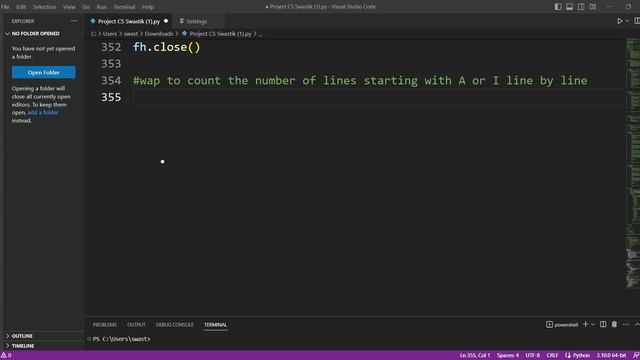Create a new terminal with the plus icon
The width and height of the screenshot is (640, 360).
(x=585, y=324)
